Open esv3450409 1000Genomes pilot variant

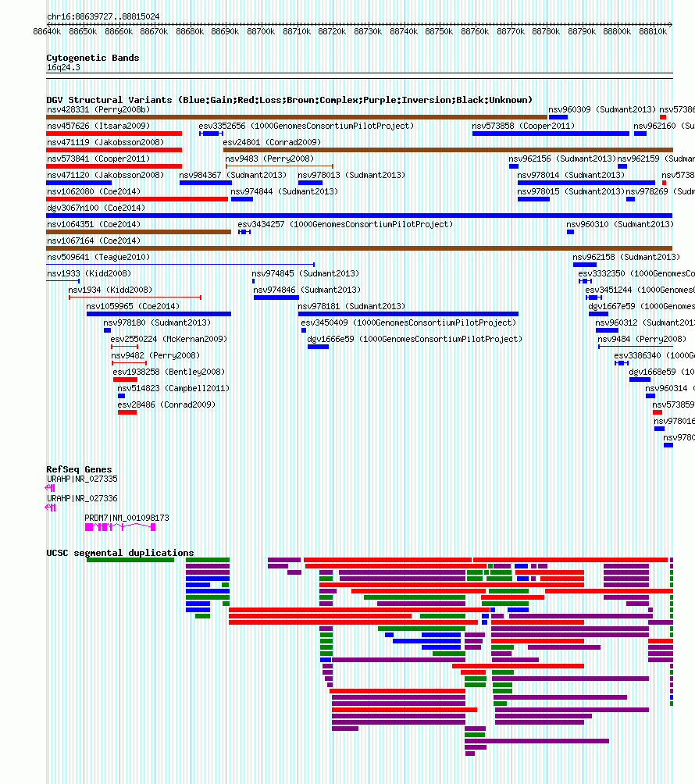point(408,323)
